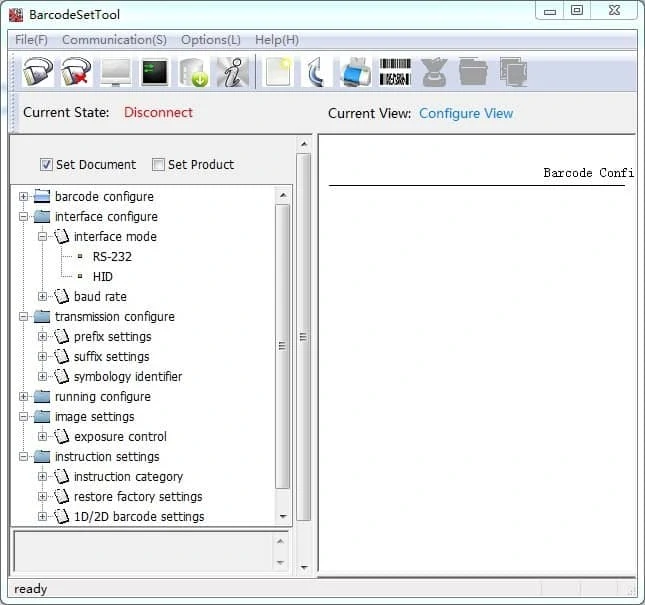The width and height of the screenshot is (645, 605).
Task: Expand the prefix settings node
Action: click(x=42, y=336)
